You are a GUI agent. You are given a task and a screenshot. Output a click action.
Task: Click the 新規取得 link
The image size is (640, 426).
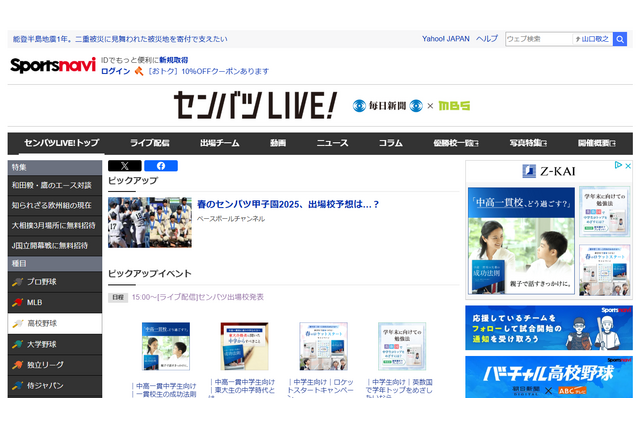point(173,60)
